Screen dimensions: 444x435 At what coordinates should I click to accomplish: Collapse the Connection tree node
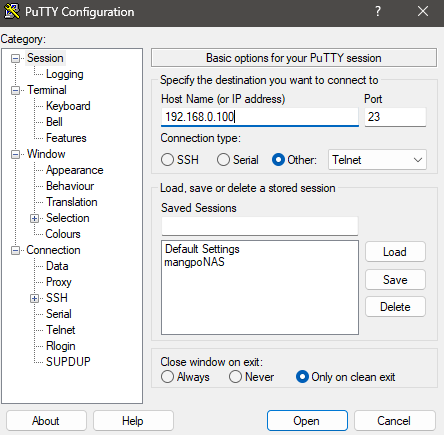coord(15,251)
